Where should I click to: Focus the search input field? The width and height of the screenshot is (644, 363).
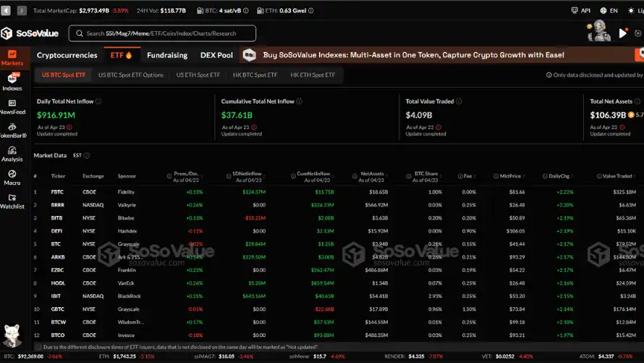[x=162, y=33]
